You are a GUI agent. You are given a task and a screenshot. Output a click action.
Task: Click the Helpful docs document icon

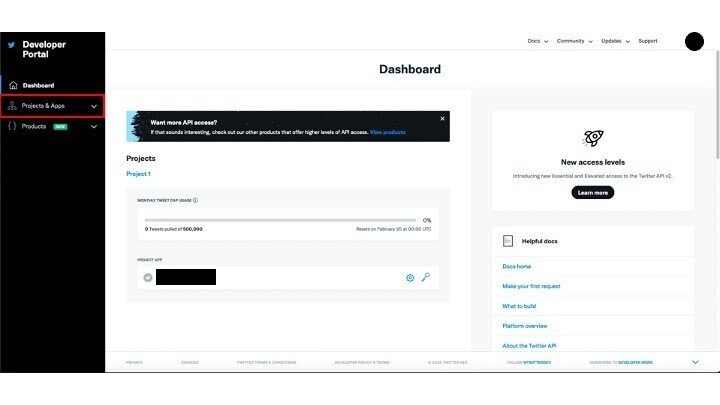coord(508,241)
